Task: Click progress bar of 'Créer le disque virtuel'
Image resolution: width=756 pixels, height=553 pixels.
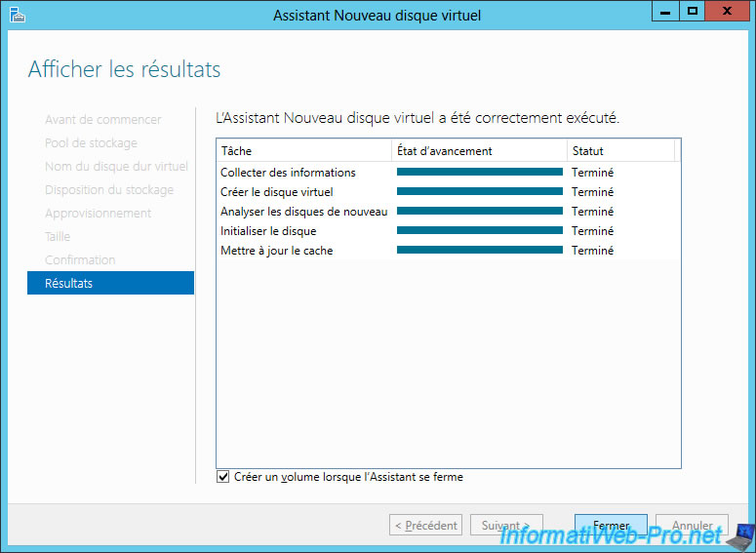Action: pos(480,191)
